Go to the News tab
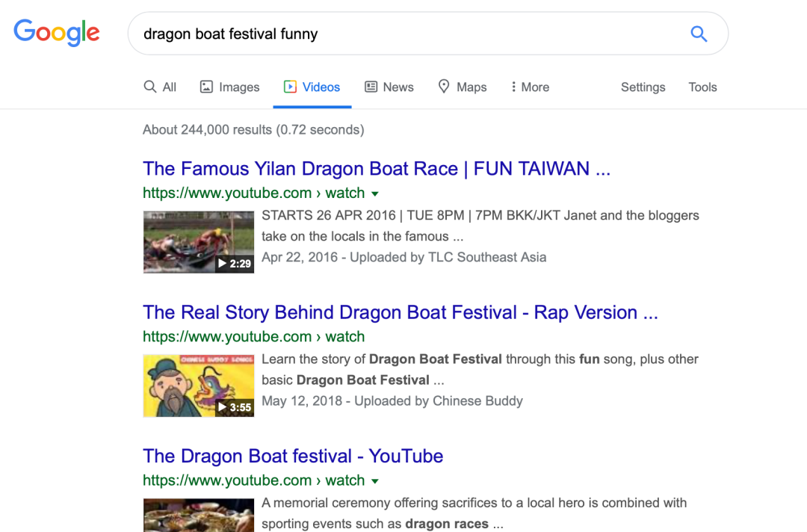Viewport: 807px width, 532px height. click(389, 87)
